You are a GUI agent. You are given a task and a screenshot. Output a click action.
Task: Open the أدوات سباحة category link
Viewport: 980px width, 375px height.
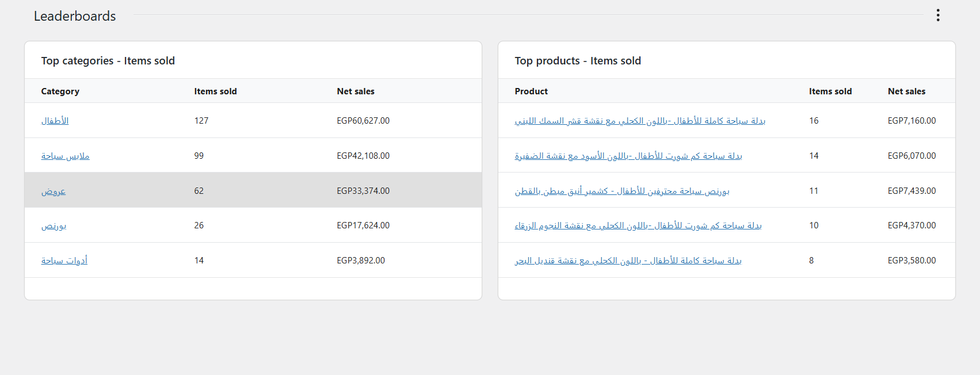pyautogui.click(x=64, y=261)
